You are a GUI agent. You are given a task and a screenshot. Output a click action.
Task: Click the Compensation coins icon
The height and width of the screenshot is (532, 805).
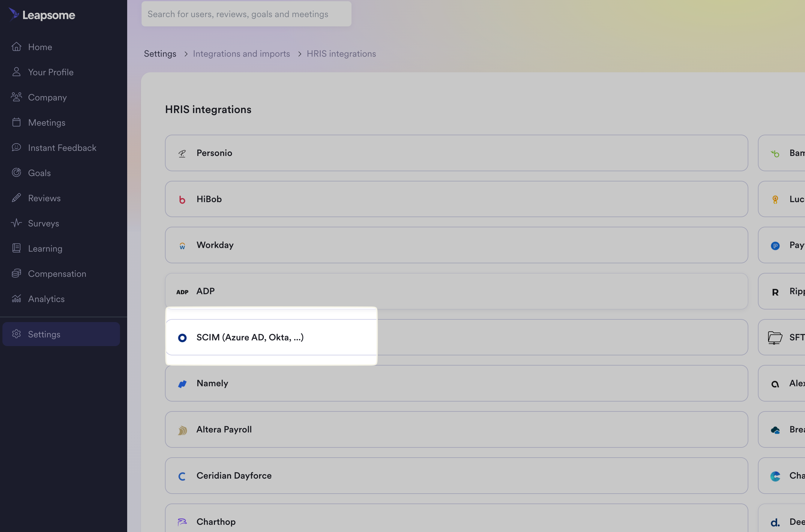click(x=16, y=273)
